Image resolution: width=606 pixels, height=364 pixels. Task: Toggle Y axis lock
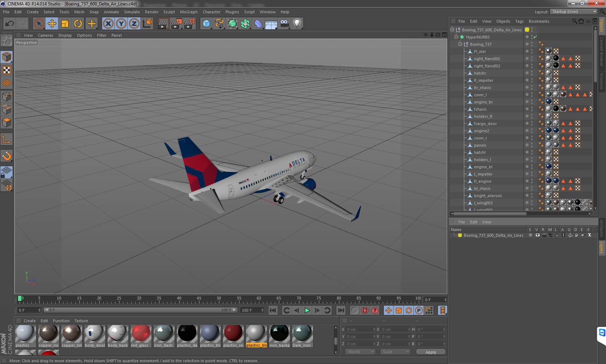coord(121,24)
